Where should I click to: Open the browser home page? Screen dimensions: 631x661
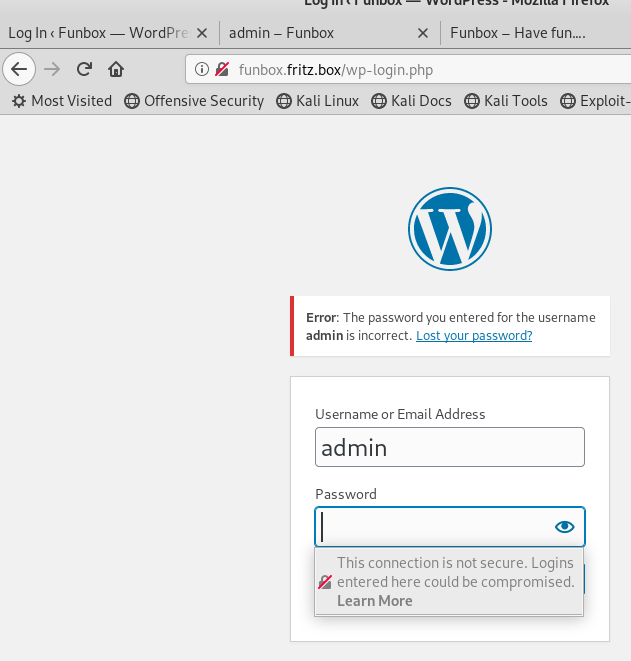tap(116, 69)
